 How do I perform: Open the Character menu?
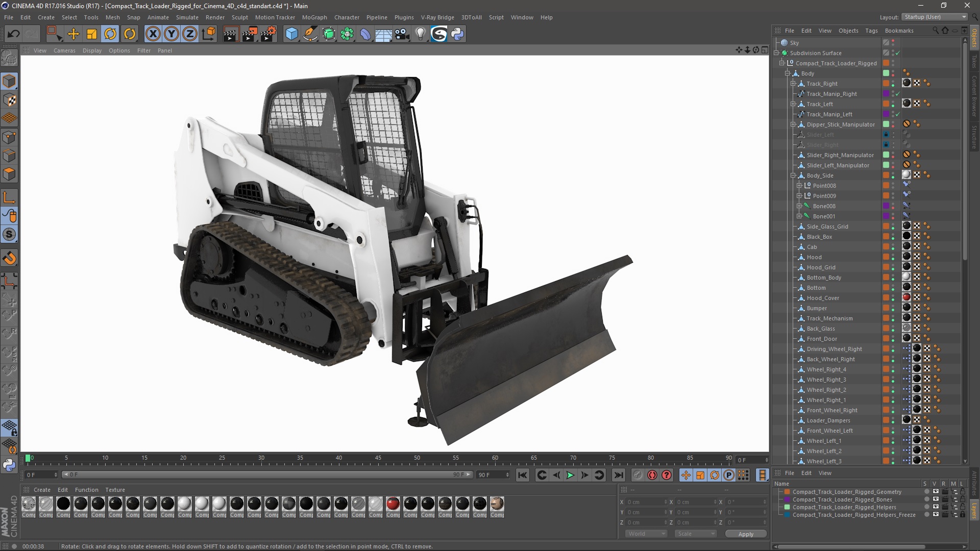tap(347, 17)
